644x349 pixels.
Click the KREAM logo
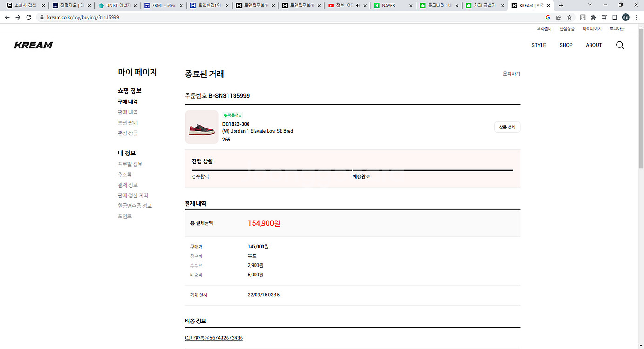[x=34, y=45]
